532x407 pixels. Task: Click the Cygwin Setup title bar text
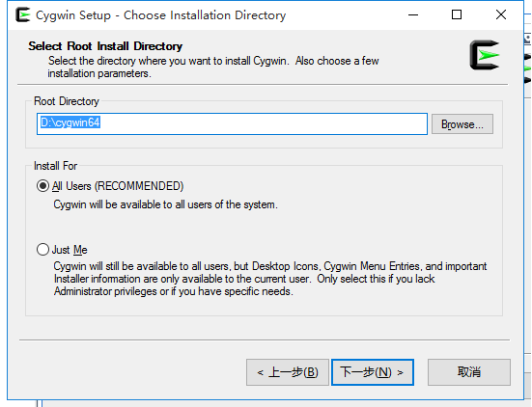pyautogui.click(x=160, y=15)
